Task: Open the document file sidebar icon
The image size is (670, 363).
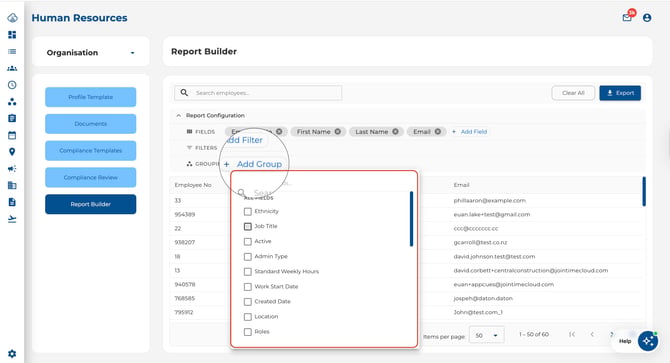Action: pyautogui.click(x=12, y=202)
